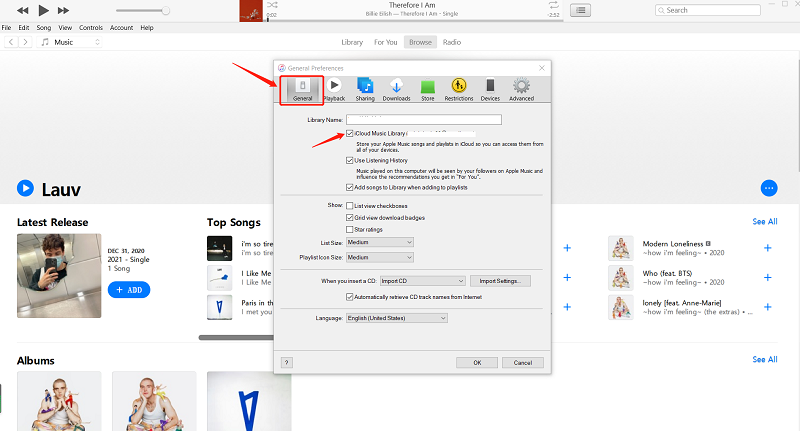Open the List Size dropdown
The height and width of the screenshot is (431, 800).
[380, 242]
